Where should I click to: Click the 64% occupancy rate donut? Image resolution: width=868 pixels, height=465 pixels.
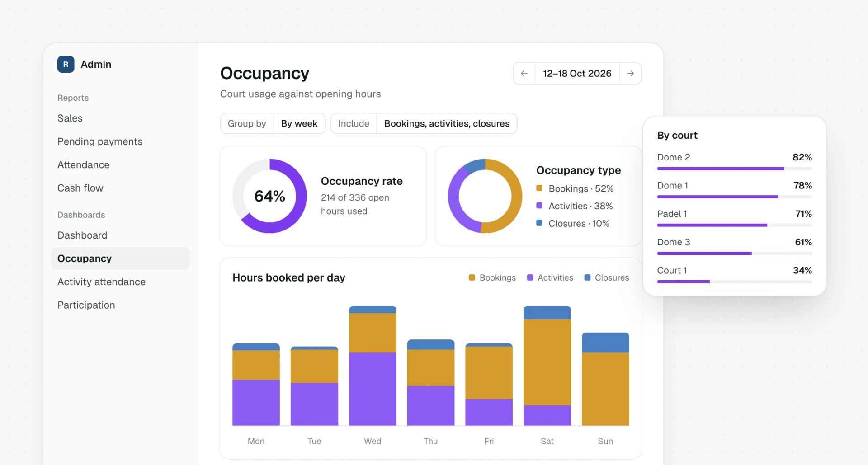tap(270, 196)
